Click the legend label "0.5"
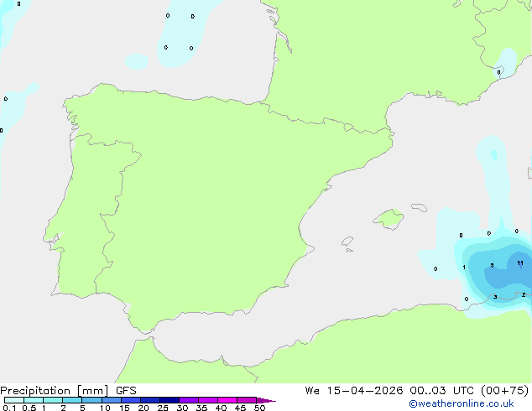 (x=29, y=408)
